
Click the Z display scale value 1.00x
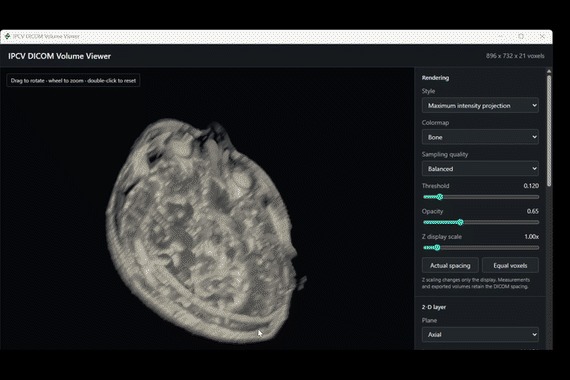pyautogui.click(x=531, y=237)
